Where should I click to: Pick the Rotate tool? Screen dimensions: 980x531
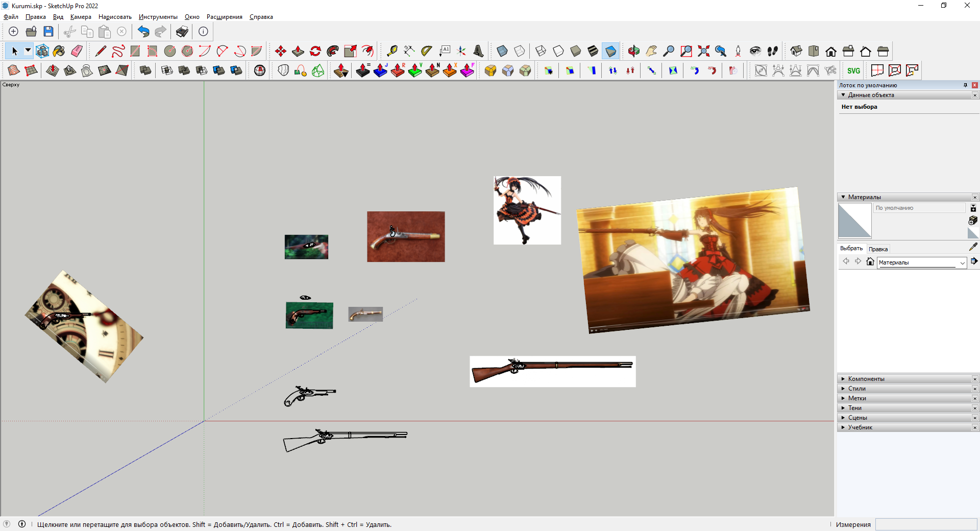[315, 51]
